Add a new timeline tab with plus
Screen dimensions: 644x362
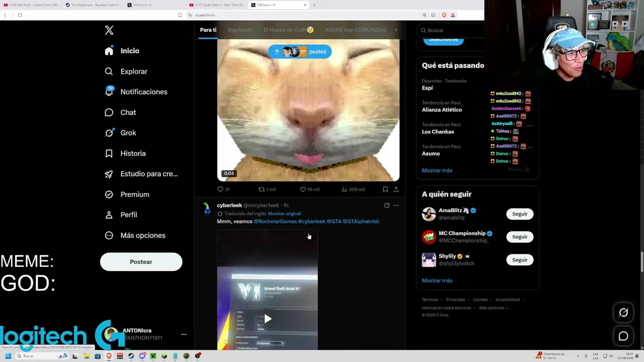(x=396, y=30)
